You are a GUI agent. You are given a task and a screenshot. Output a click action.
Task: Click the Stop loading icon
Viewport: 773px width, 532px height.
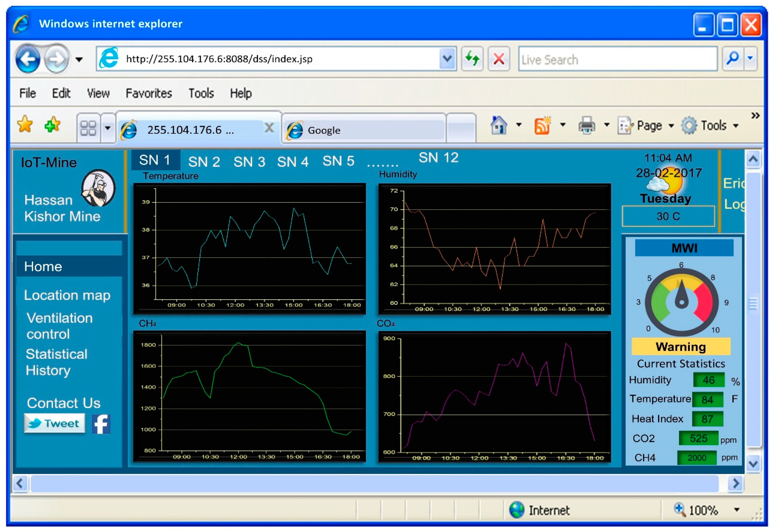click(499, 59)
